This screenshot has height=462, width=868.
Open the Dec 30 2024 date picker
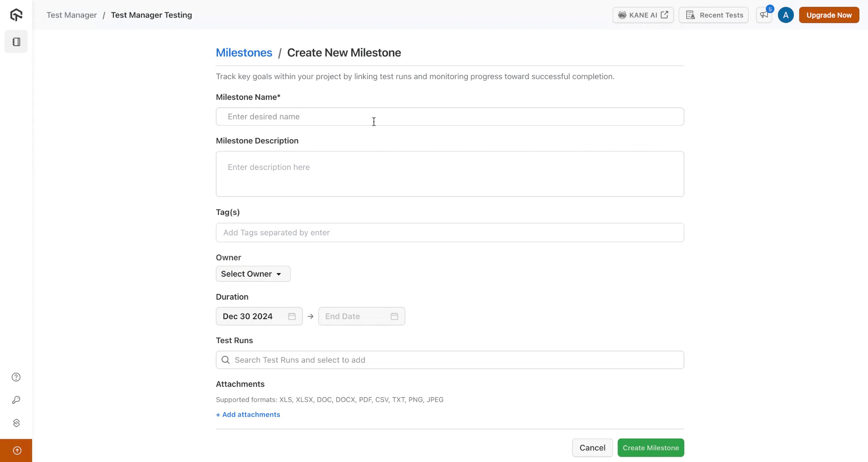pos(249,316)
